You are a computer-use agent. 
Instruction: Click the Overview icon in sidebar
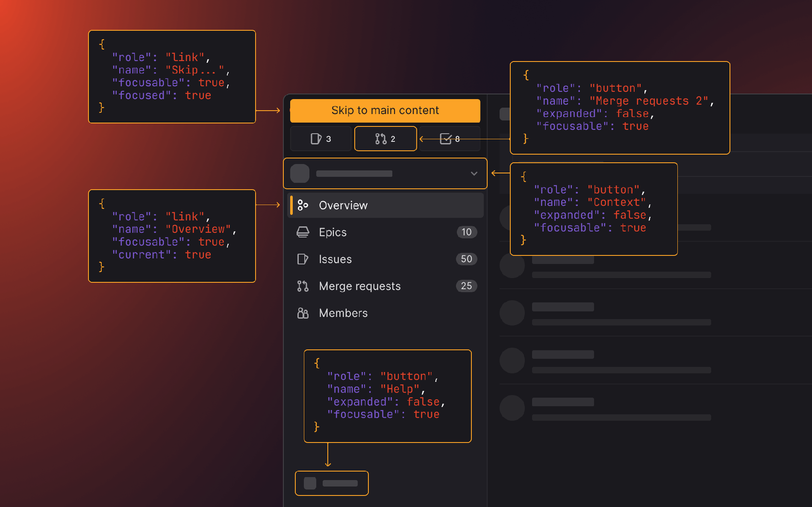pyautogui.click(x=303, y=205)
